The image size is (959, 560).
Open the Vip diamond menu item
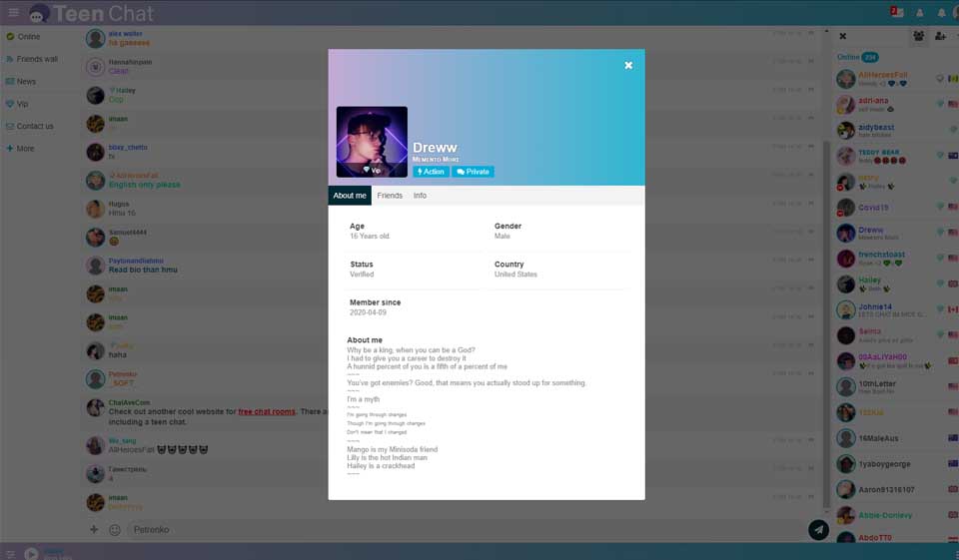click(22, 104)
